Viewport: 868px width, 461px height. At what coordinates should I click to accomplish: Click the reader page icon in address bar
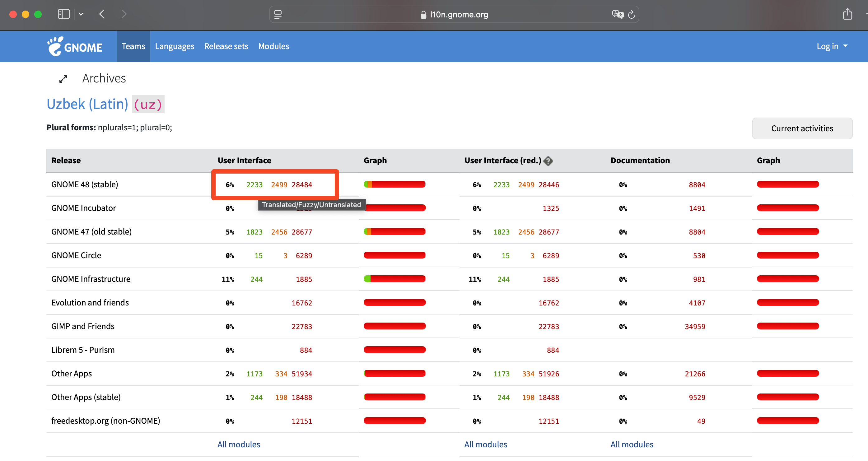tap(278, 15)
